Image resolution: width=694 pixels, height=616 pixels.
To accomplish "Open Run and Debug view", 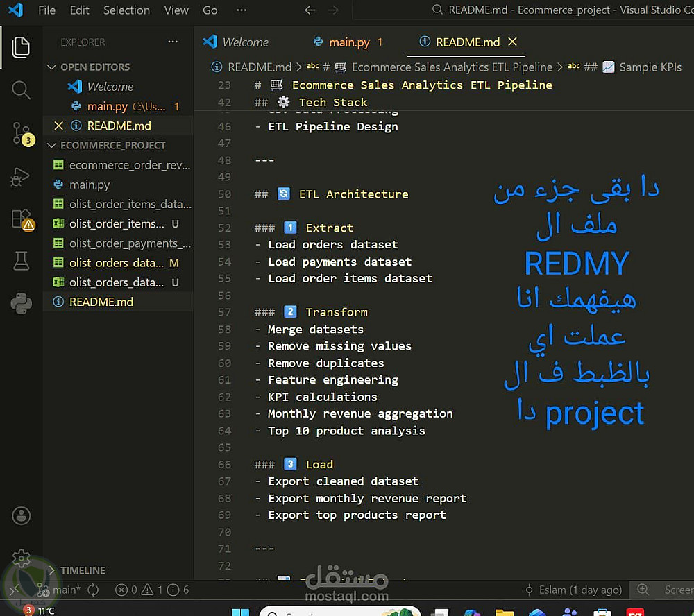I will (x=20, y=177).
